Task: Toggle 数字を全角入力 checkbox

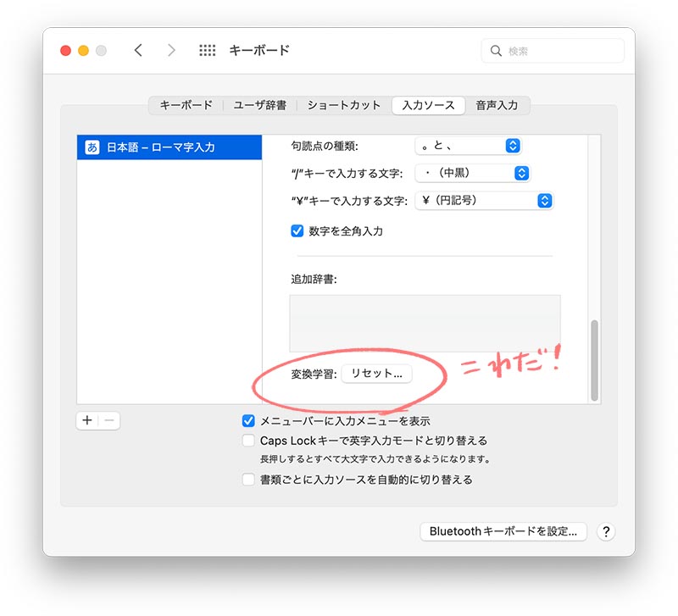Action: coord(297,230)
